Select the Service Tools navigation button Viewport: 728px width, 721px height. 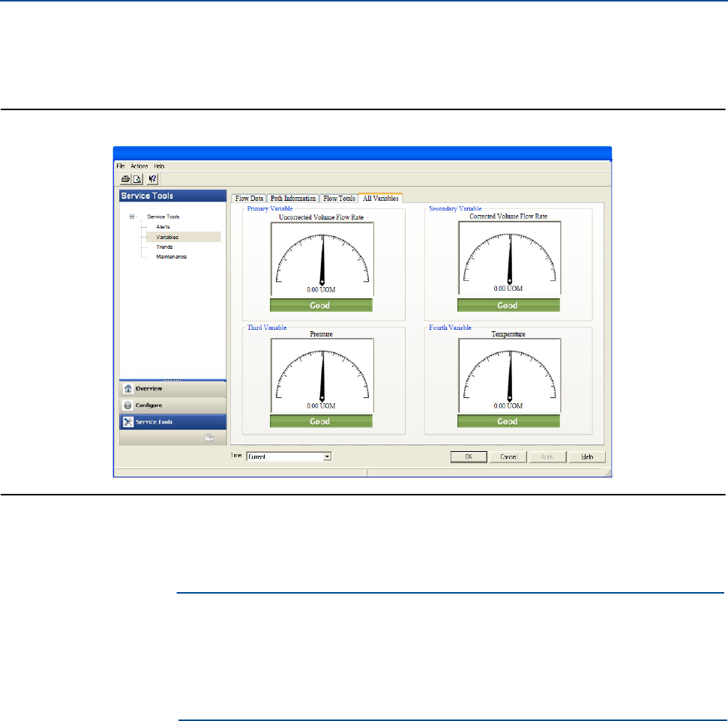172,422
